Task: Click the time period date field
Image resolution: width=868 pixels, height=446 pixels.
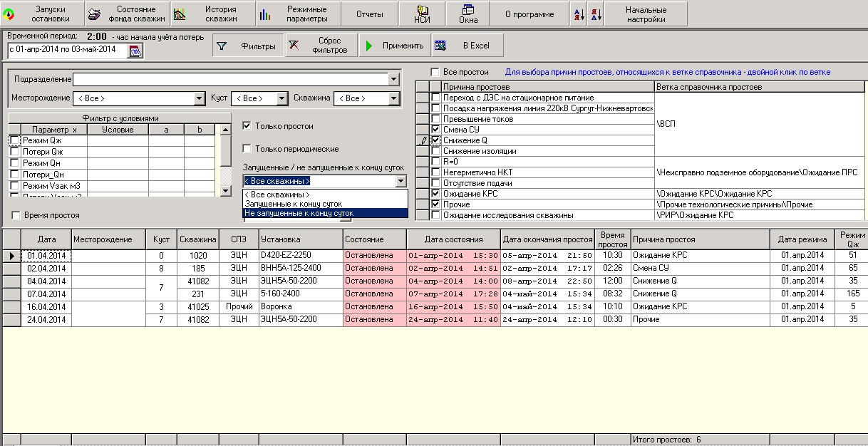Action: [x=67, y=50]
